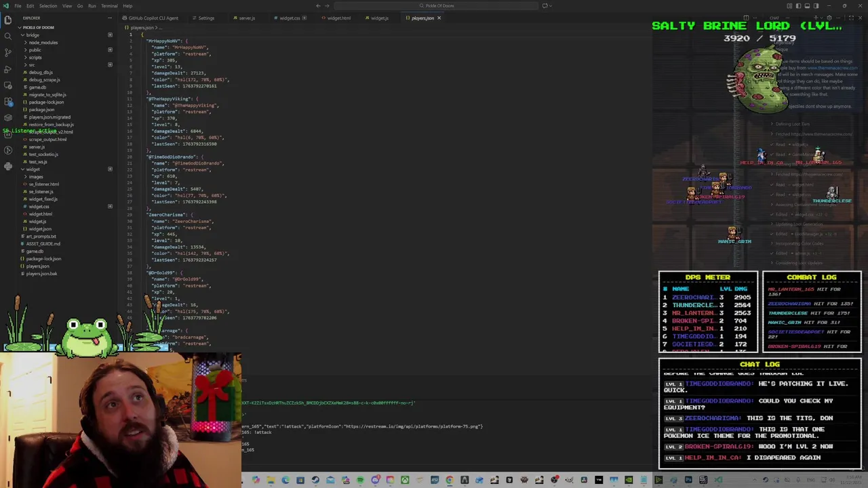Open Photoshop from the taskbar
868x488 pixels.
(x=688, y=481)
